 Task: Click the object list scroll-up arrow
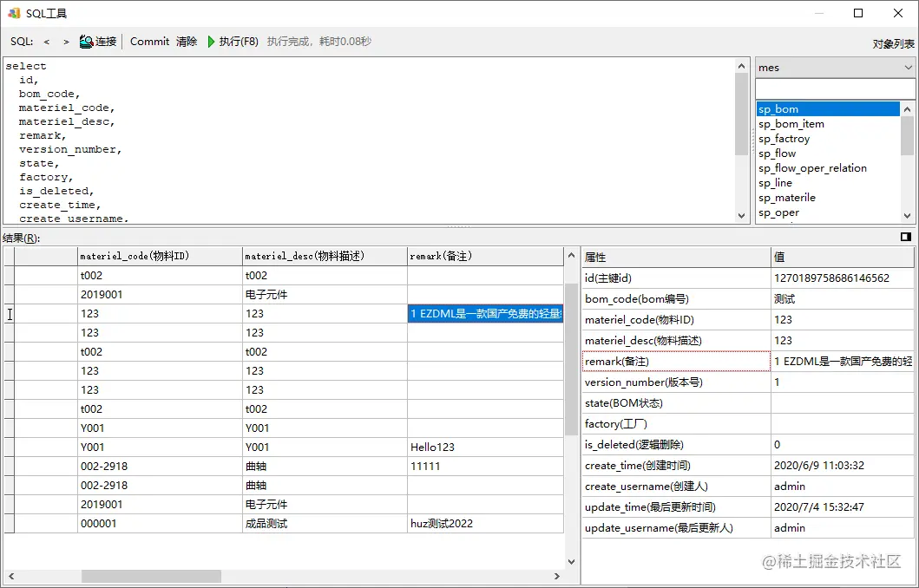(x=907, y=109)
